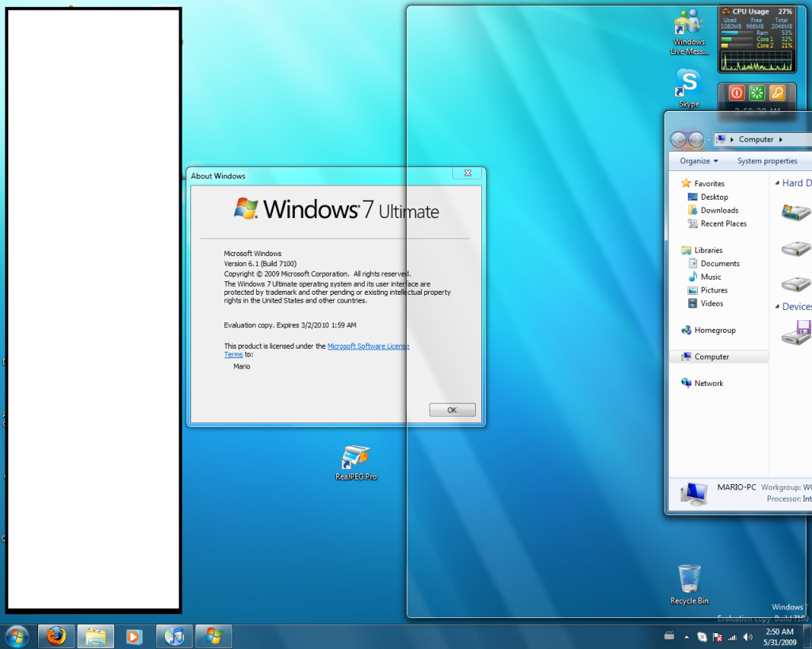Click the Evaluation copy expiry text
Screen dimensions: 812x649
tap(290, 325)
